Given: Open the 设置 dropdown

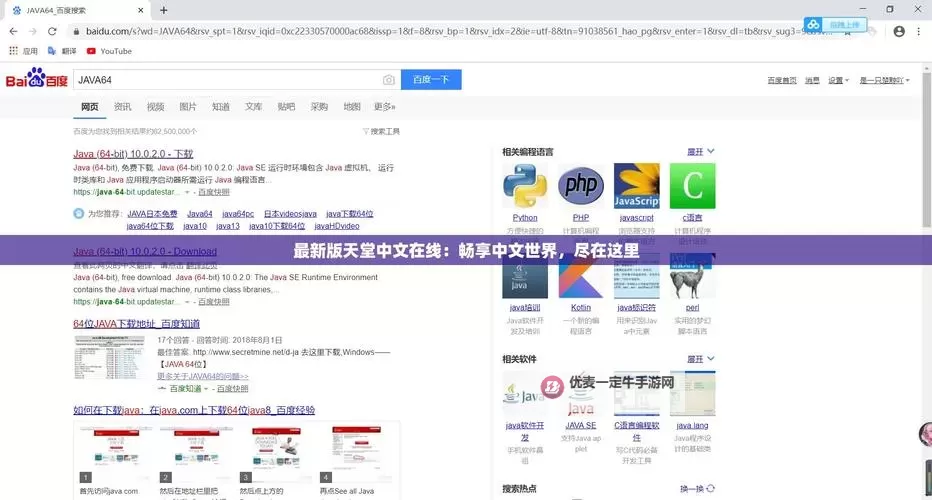Looking at the screenshot, I should (838, 80).
